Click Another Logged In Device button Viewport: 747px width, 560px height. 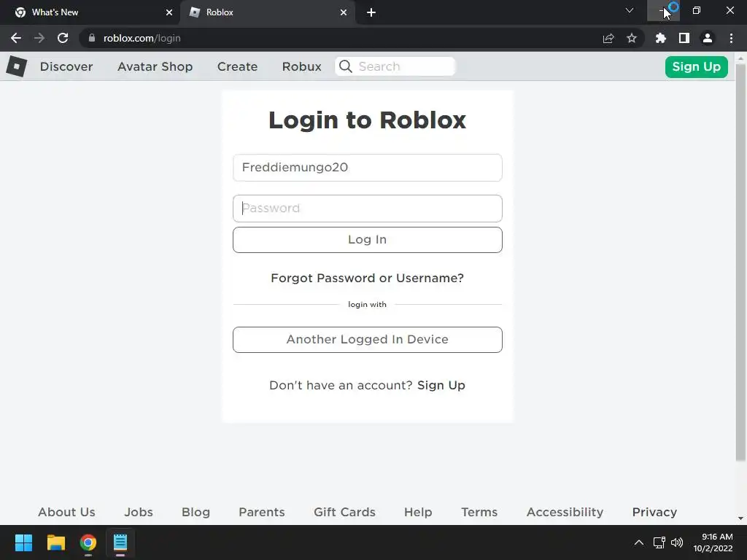[368, 340]
